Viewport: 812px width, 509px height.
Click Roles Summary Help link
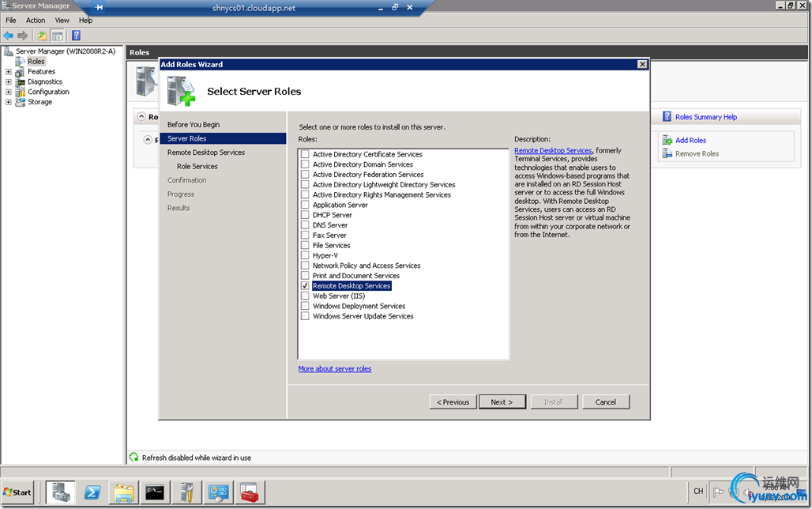706,117
